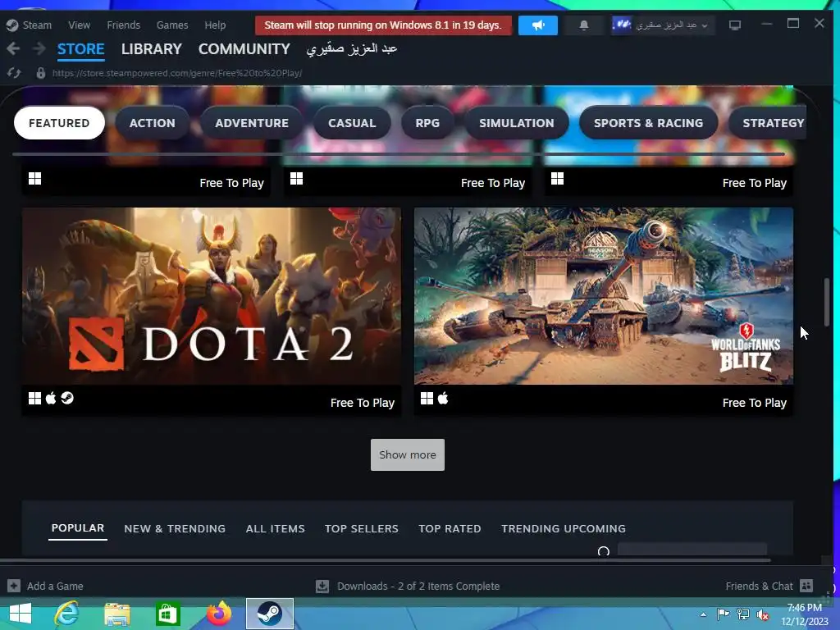This screenshot has height=630, width=840.
Task: Select the POPULAR tab
Action: click(x=78, y=528)
